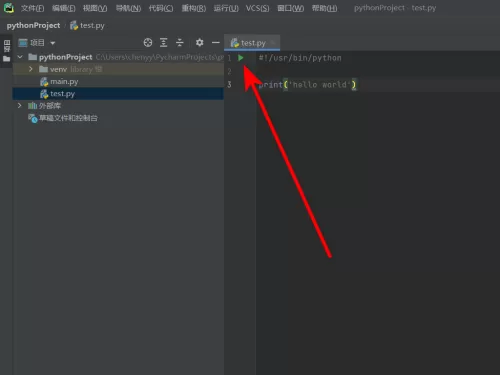Expand all items in project tree
500x375 pixels.
click(x=163, y=43)
